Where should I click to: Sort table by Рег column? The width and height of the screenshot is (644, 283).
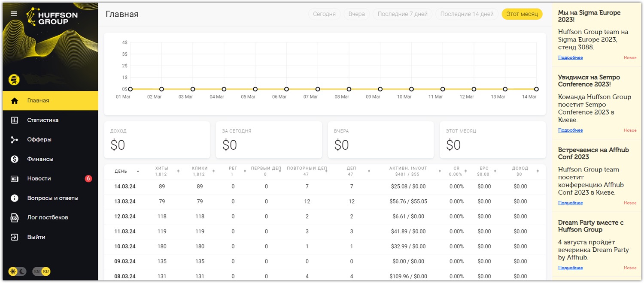[x=245, y=171]
